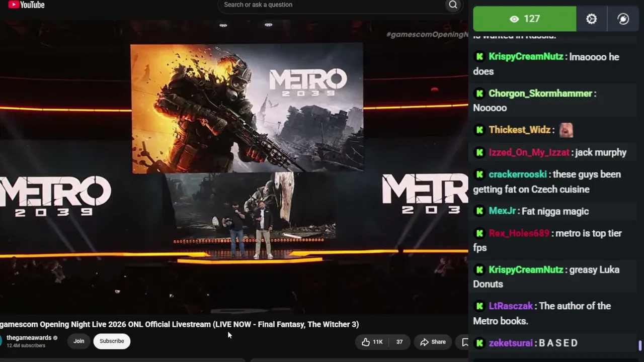
Task: Open the Share button
Action: [x=433, y=342]
